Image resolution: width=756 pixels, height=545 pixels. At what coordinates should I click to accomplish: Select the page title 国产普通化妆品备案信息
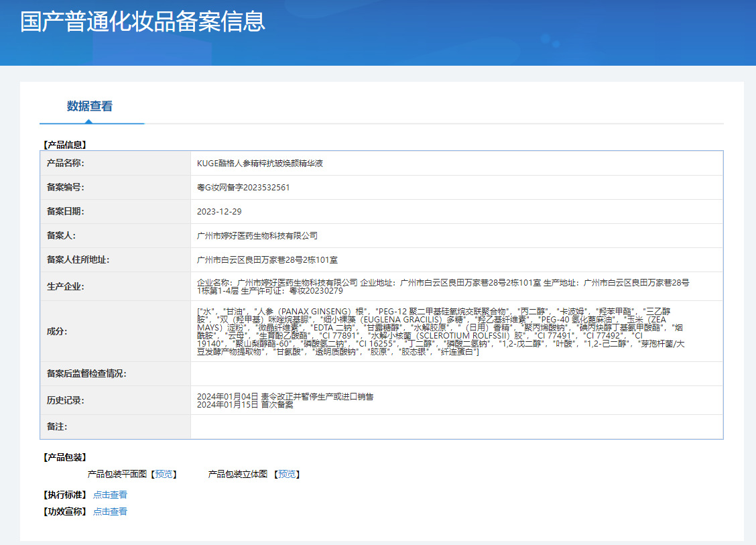pyautogui.click(x=143, y=21)
